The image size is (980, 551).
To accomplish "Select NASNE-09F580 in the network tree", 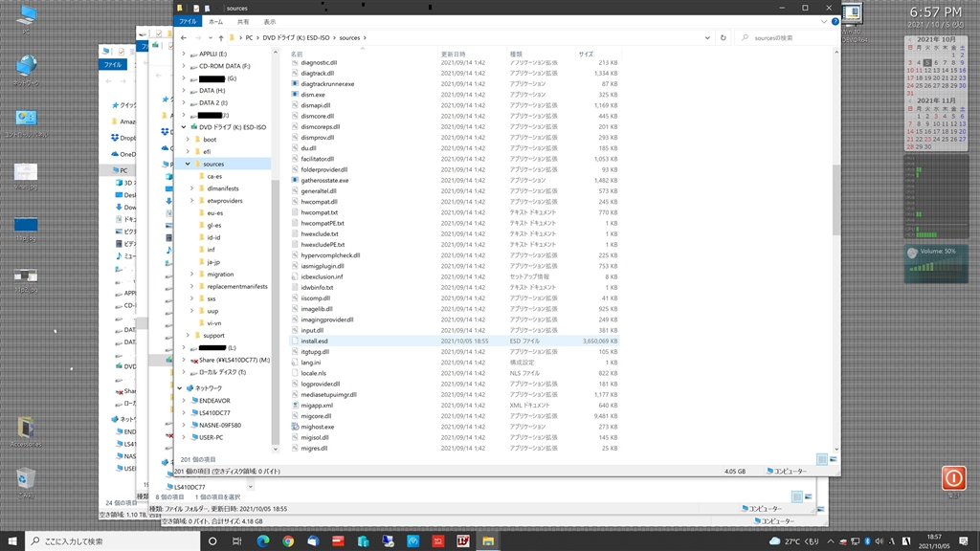I will [220, 426].
